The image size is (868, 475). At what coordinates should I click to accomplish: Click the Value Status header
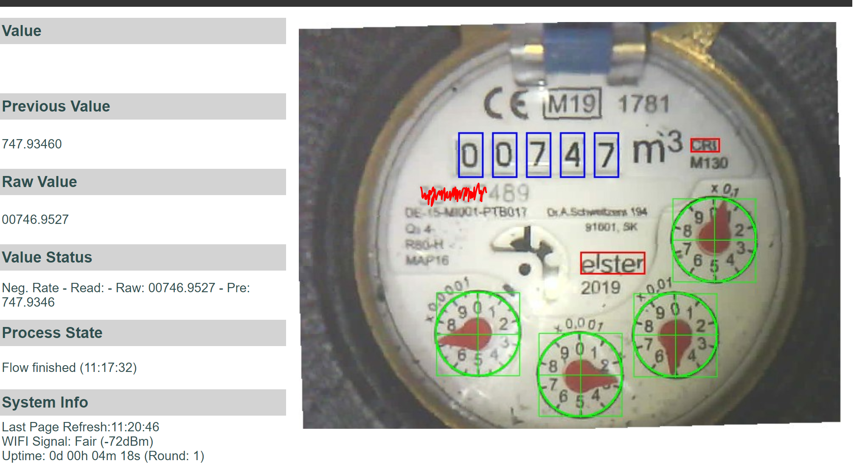point(143,257)
